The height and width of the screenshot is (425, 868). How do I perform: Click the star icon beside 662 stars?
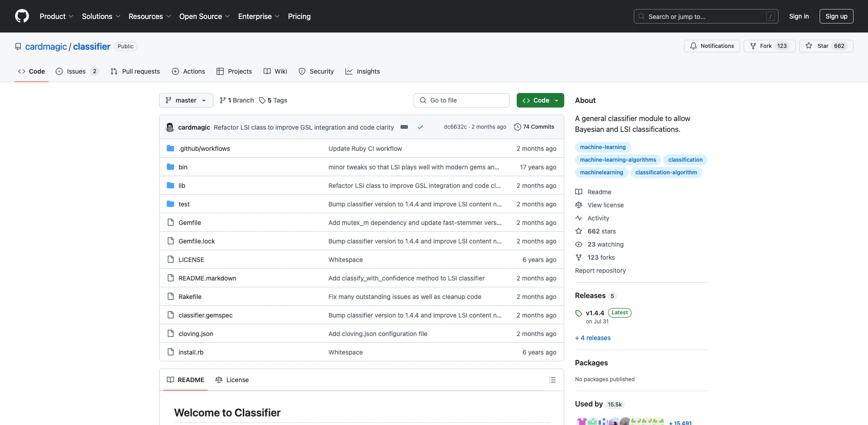tap(579, 231)
